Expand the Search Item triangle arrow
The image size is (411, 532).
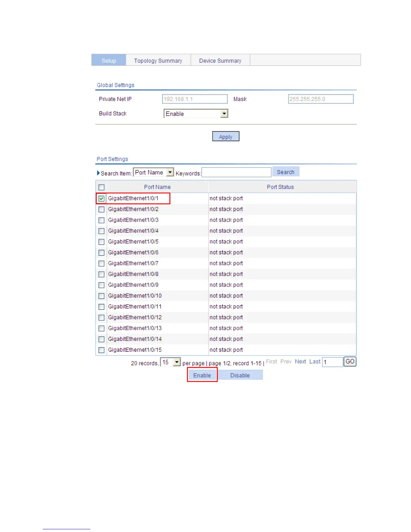tap(98, 173)
